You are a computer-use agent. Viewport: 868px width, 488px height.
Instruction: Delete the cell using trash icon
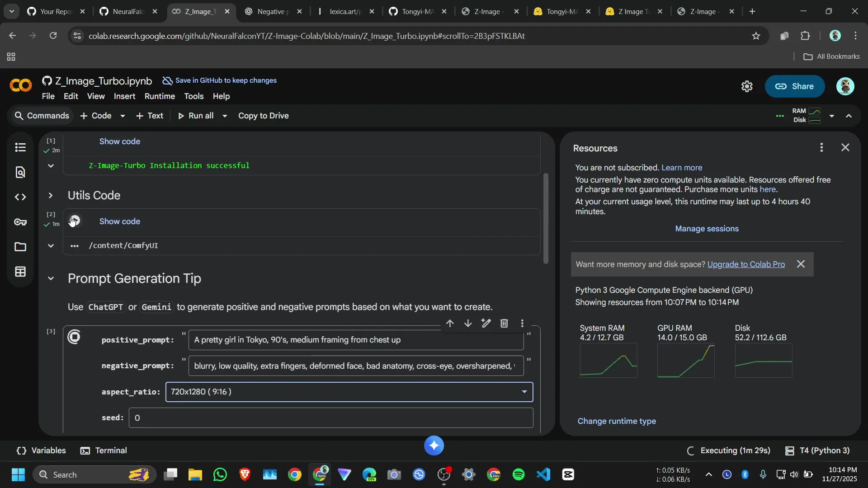point(504,324)
